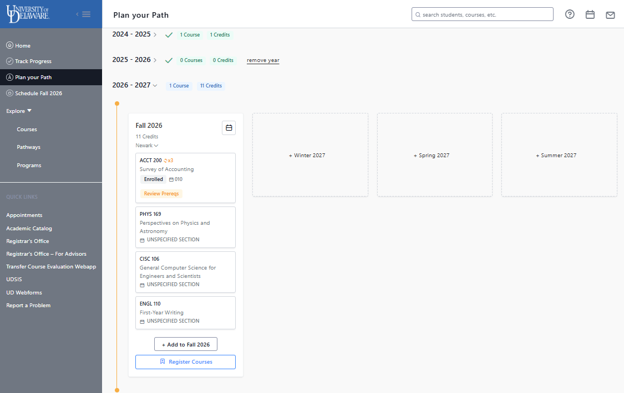Click the search magnifier icon

[x=418, y=15]
